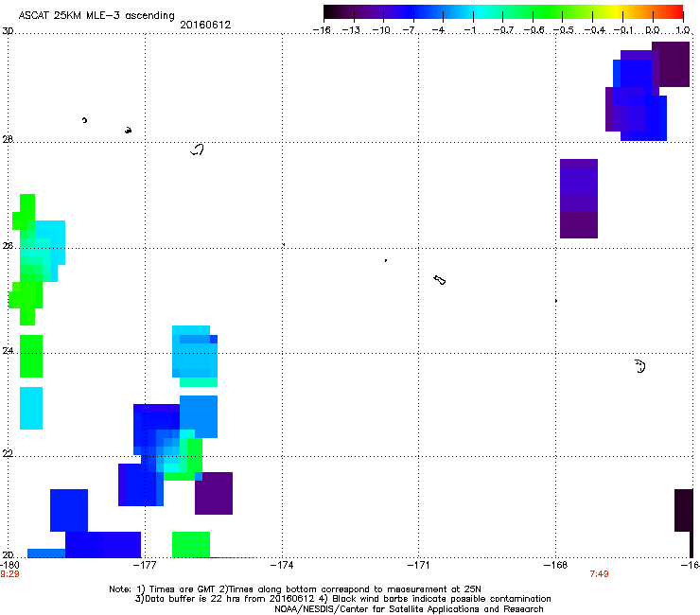Click the -16 colorbar tick label
The width and height of the screenshot is (700, 615).
pos(322,30)
